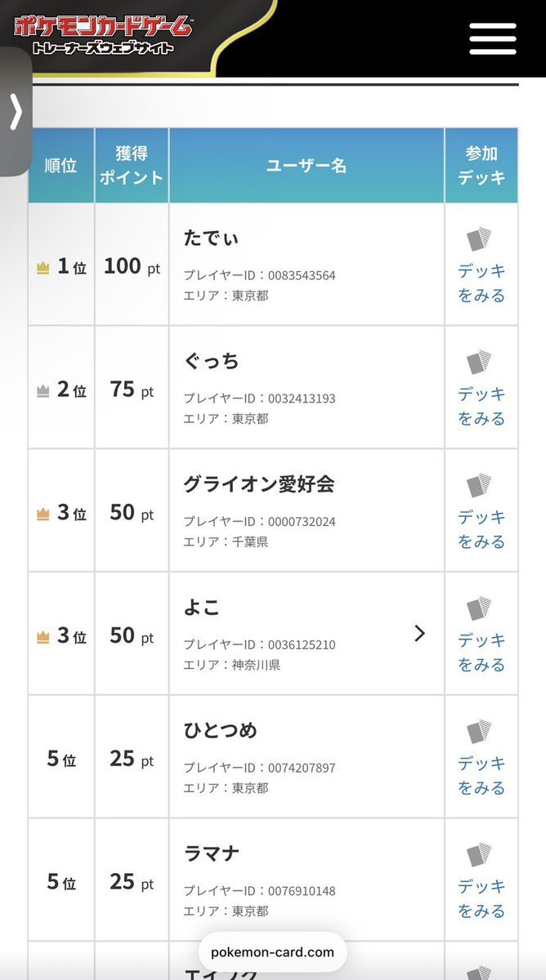Select username ひとつめ
This screenshot has height=980, width=546.
(x=220, y=731)
